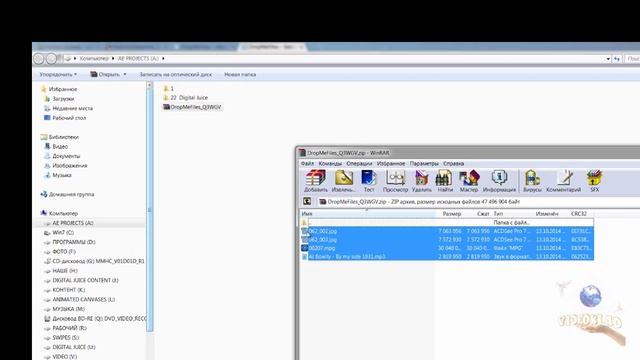Click the Explorer Back navigation button
The height and width of the screenshot is (360, 640).
click(39, 59)
